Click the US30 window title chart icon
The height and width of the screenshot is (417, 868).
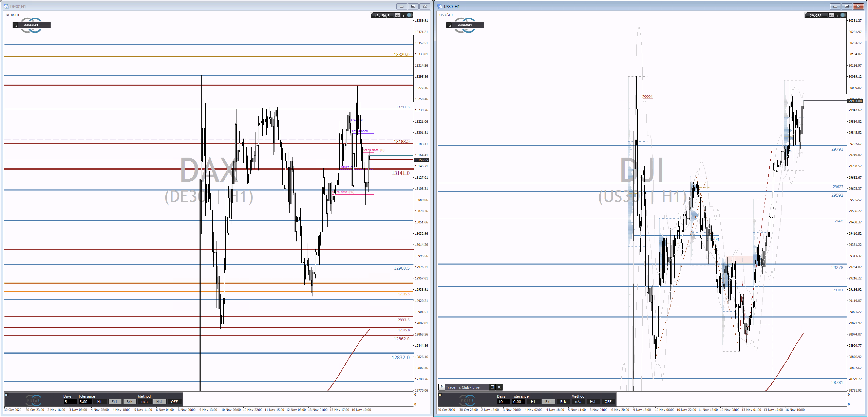pos(440,6)
